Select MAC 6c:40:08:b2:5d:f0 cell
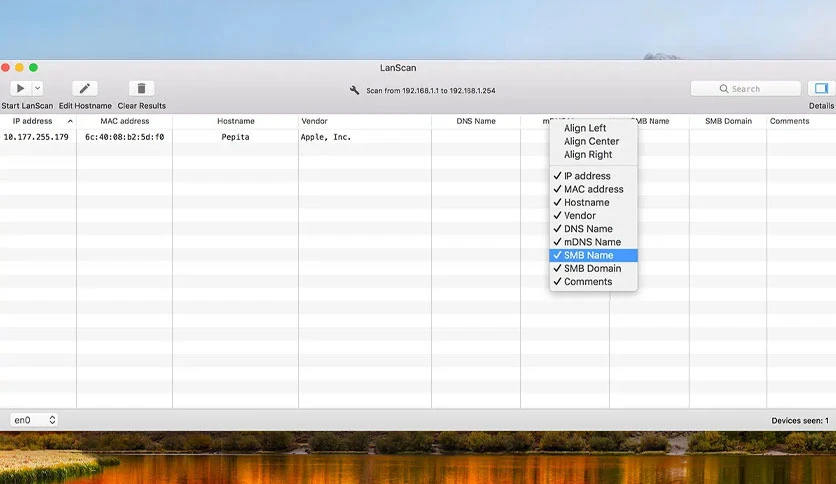The width and height of the screenshot is (836, 484). click(125, 137)
